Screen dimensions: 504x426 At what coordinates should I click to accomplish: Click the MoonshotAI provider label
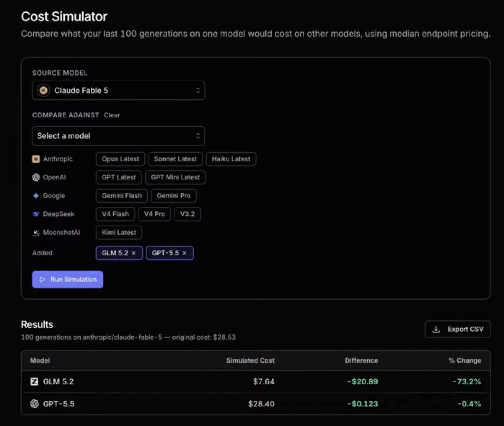(61, 232)
